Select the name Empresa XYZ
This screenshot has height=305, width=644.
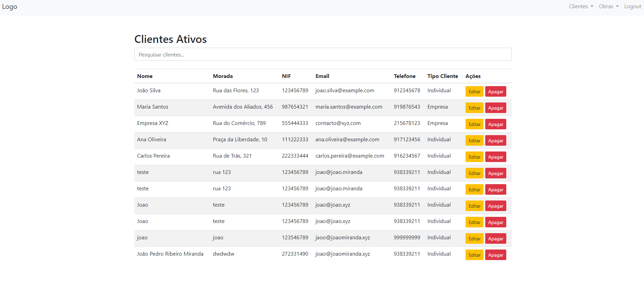(153, 123)
